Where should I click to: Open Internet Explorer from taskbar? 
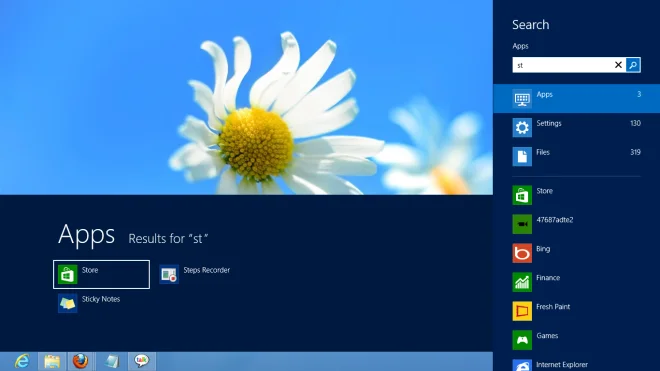point(21,361)
